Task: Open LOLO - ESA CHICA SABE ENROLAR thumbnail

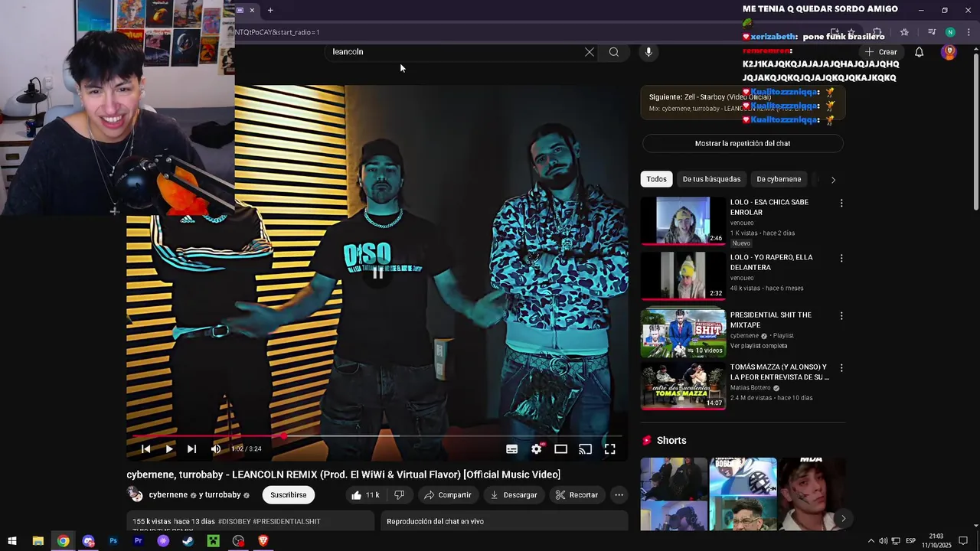Action: pos(683,220)
